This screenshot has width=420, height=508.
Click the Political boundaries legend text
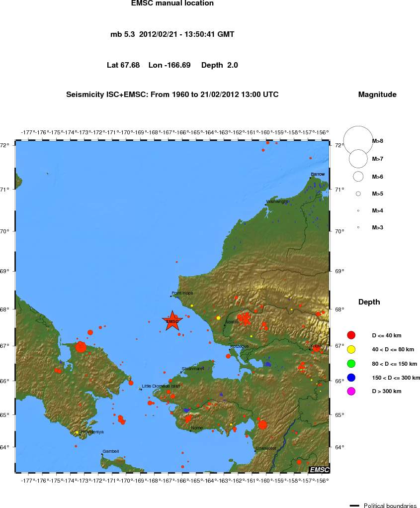pos(390,506)
